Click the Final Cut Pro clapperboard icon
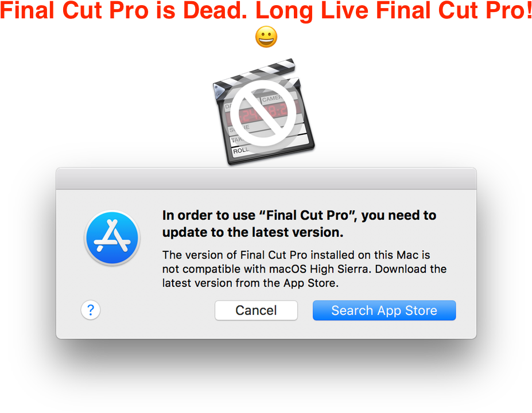The image size is (532, 413). (x=263, y=112)
